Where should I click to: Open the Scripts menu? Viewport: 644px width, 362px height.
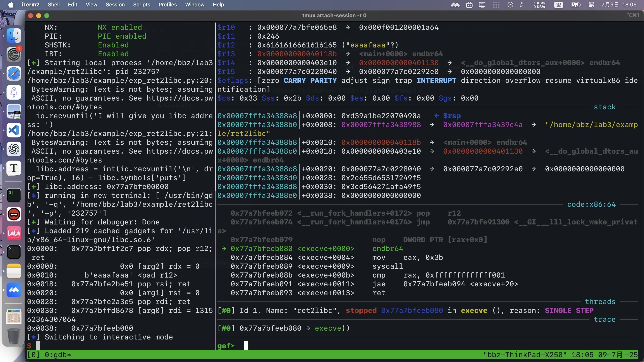pos(141,4)
